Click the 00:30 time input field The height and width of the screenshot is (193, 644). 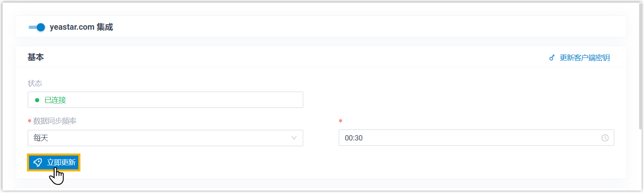469,138
